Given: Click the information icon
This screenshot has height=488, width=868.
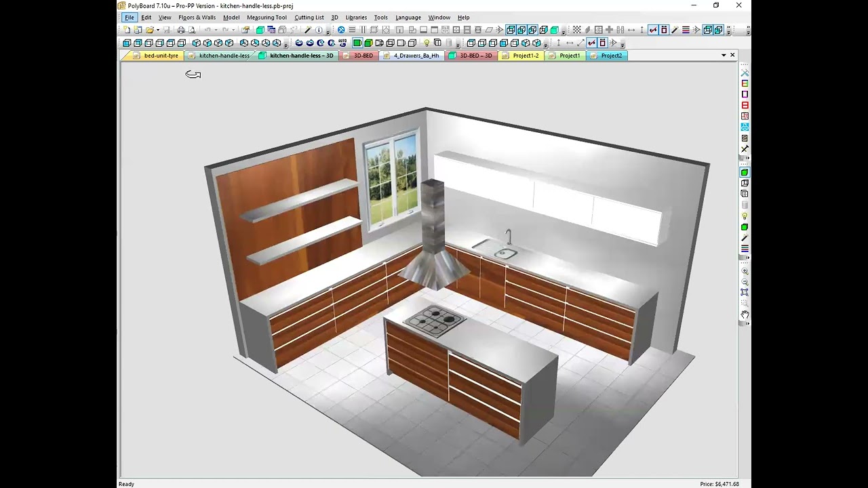Looking at the screenshot, I should (319, 30).
